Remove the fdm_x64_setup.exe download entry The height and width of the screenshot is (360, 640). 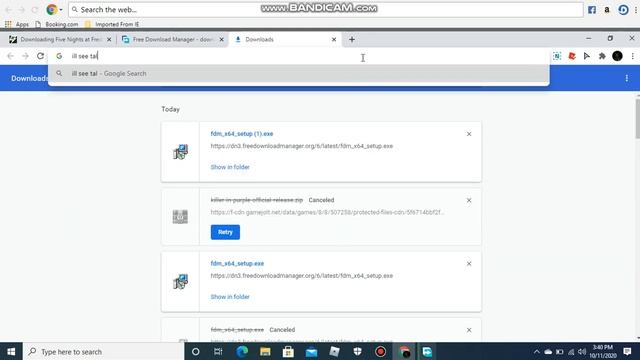(x=469, y=264)
